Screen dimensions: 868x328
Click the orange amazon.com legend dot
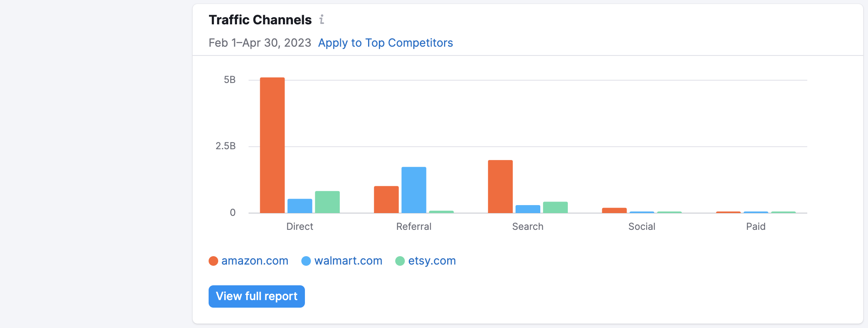point(213,261)
